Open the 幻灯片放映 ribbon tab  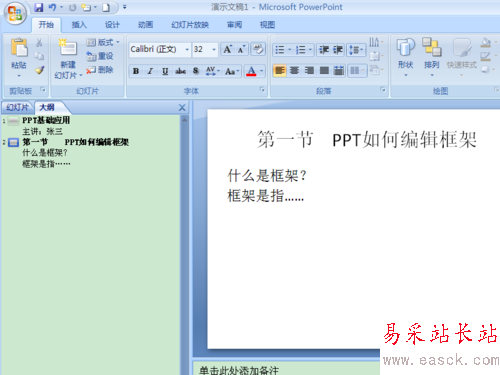pos(190,25)
